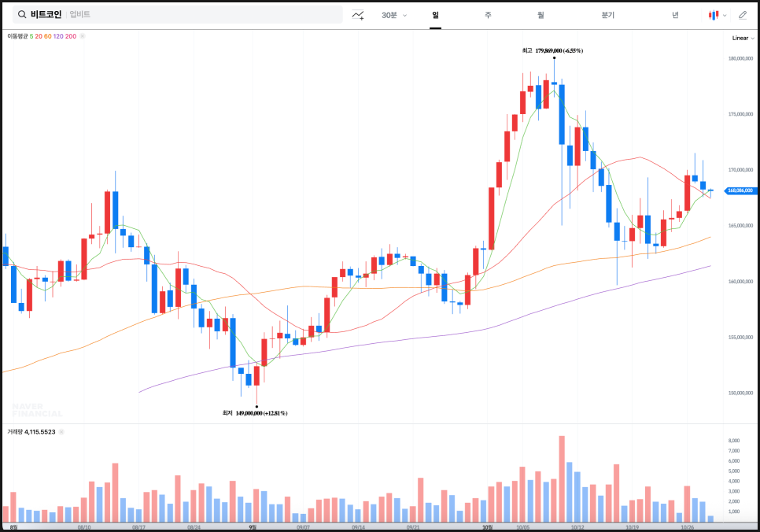Expand the chart type dropdown arrow
This screenshot has width=760, height=532.
point(725,15)
